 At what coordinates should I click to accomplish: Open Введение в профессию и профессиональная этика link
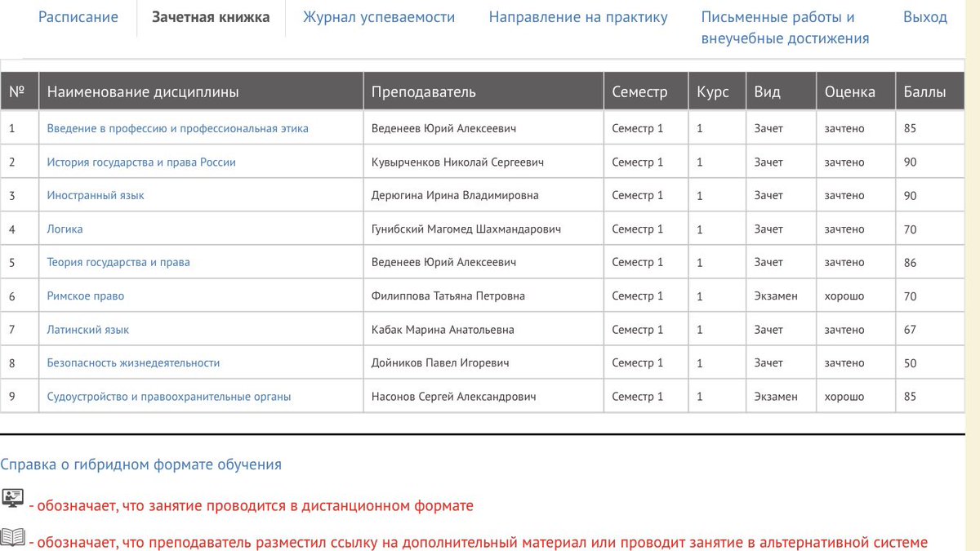click(178, 128)
